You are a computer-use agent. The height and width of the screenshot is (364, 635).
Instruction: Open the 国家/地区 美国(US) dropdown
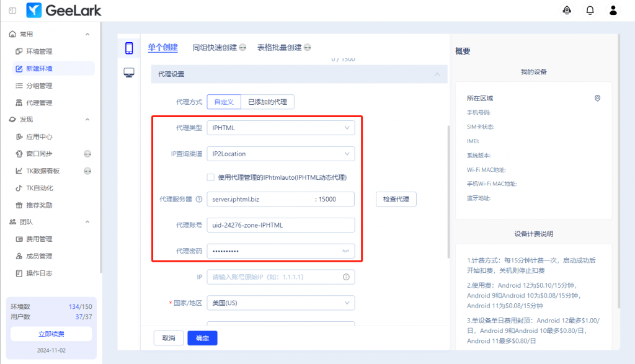[x=280, y=303]
